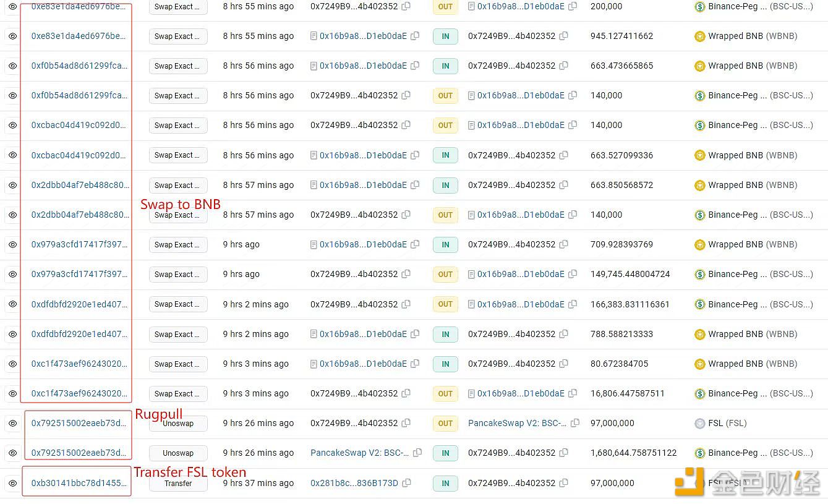This screenshot has height=504, width=828.
Task: Click the Swap Exact method button, 166,383.831116361 row
Action: (178, 304)
